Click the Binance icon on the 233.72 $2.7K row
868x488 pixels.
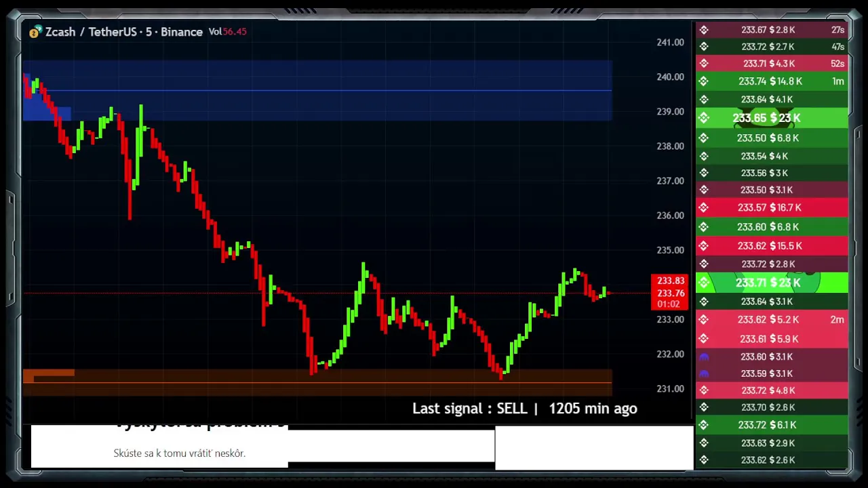(x=704, y=47)
